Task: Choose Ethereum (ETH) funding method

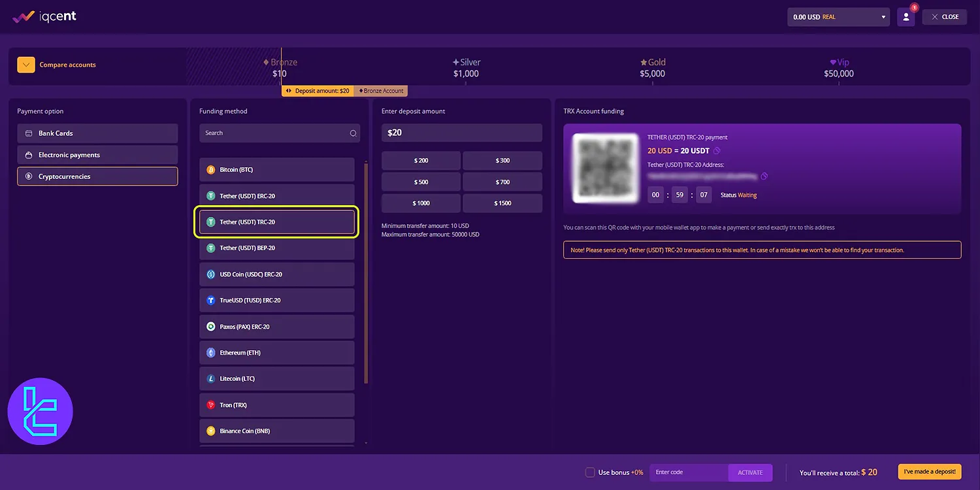Action: 277,353
